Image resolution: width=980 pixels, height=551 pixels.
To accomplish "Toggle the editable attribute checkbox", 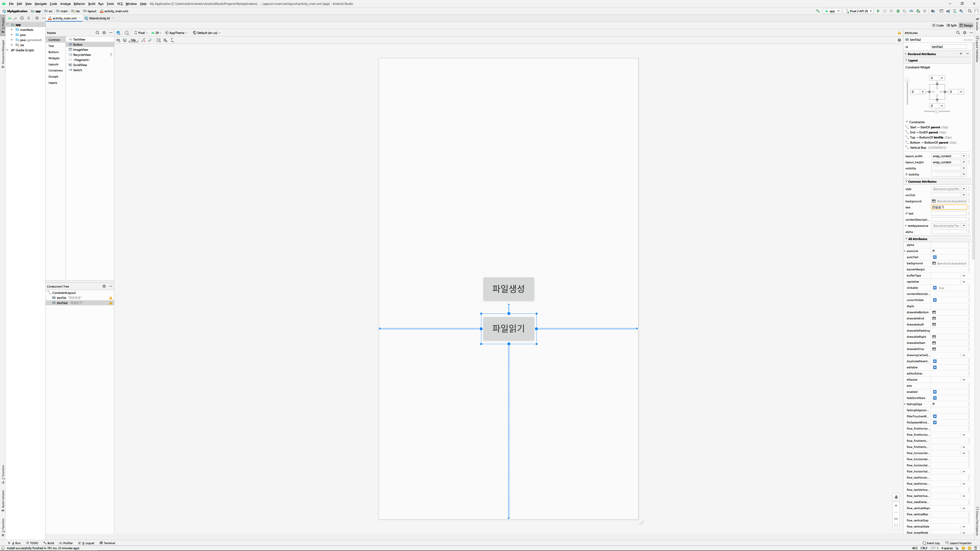I will point(935,367).
